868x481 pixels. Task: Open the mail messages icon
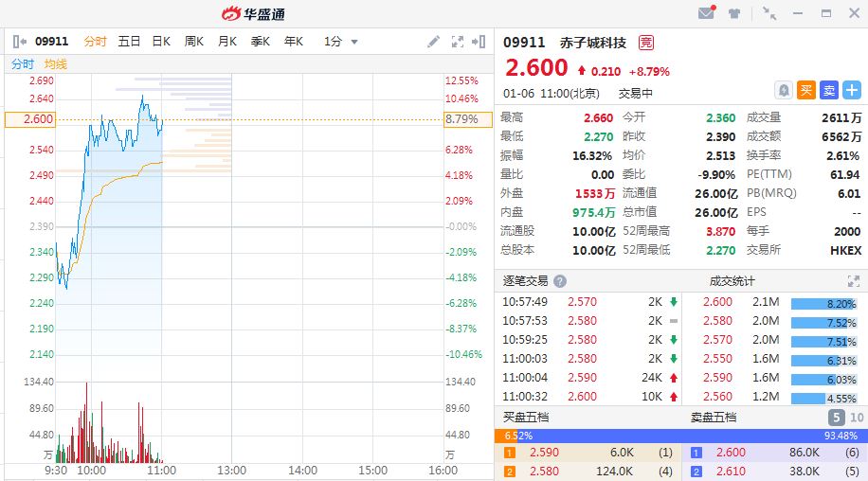click(706, 12)
